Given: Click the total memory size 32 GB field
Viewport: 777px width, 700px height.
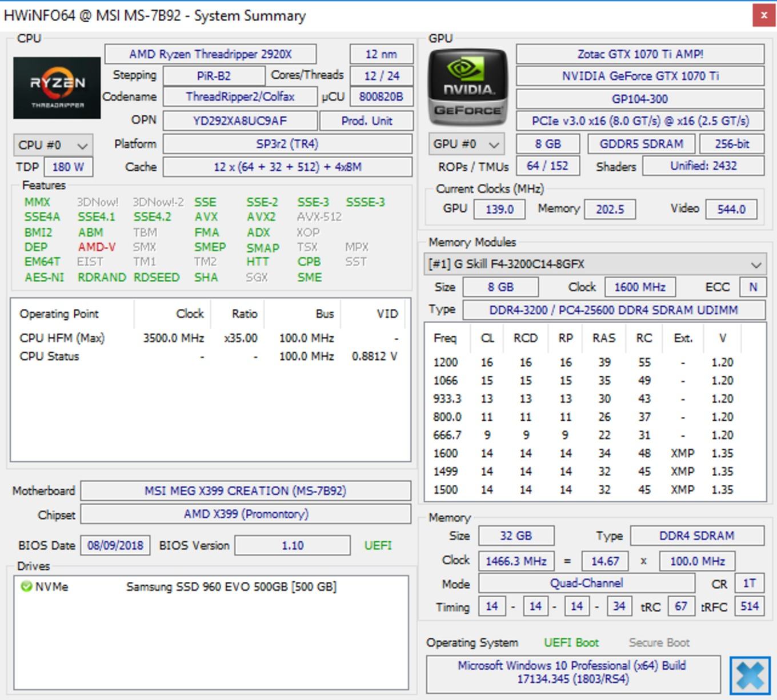Looking at the screenshot, I should click(516, 536).
